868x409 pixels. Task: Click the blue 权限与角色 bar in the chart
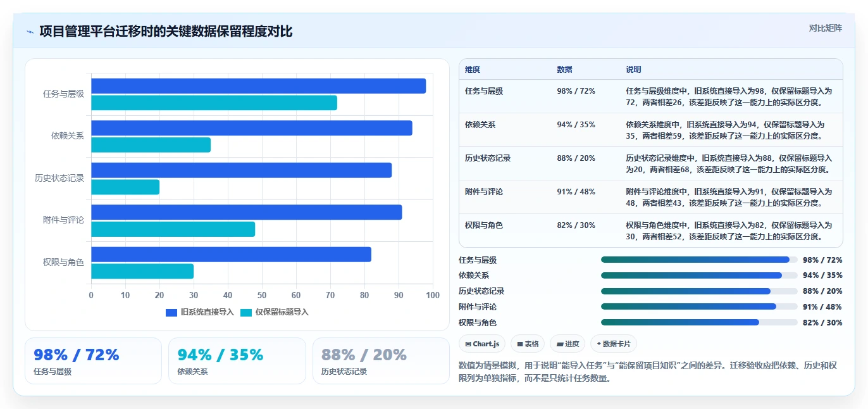[x=231, y=255]
